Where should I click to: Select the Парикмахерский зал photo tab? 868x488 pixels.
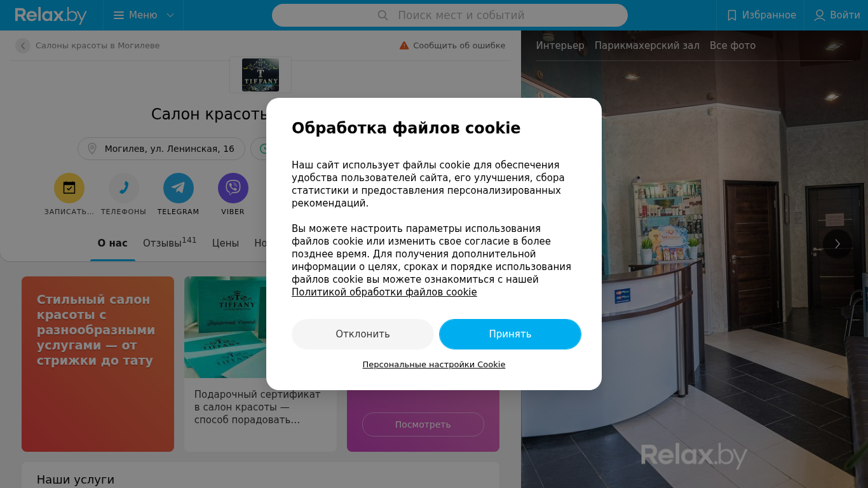(647, 46)
